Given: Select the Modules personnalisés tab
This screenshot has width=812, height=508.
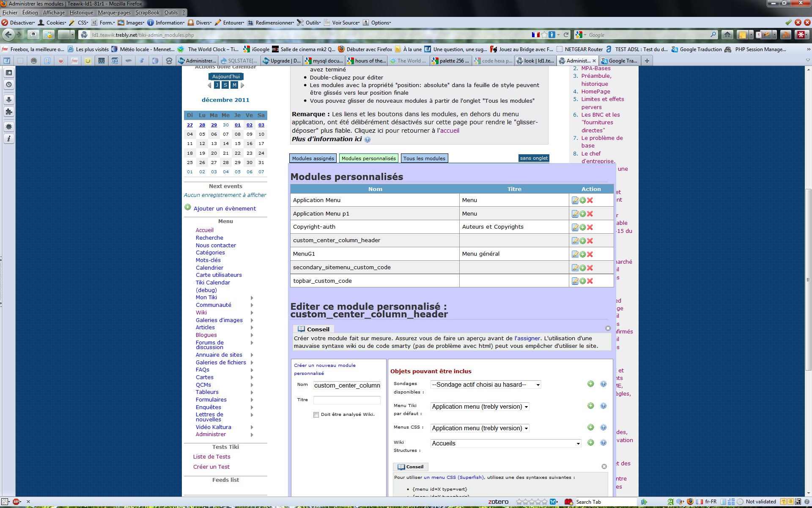Looking at the screenshot, I should (x=369, y=158).
